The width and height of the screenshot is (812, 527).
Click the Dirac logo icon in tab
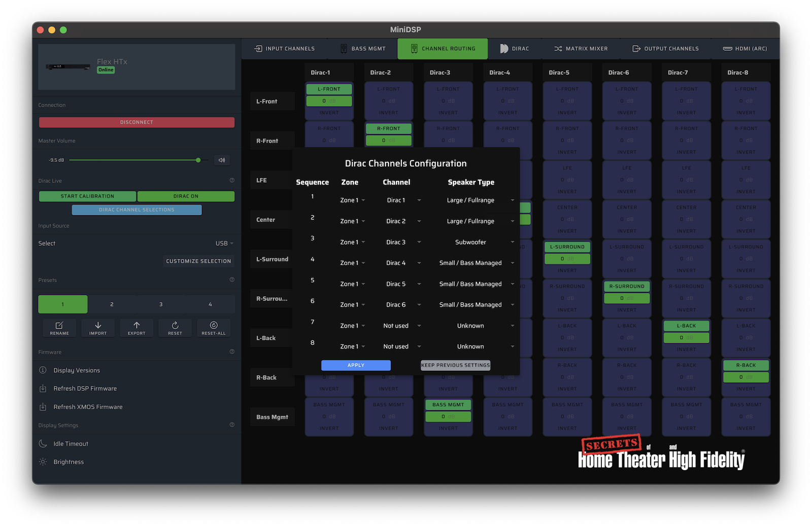click(x=504, y=49)
